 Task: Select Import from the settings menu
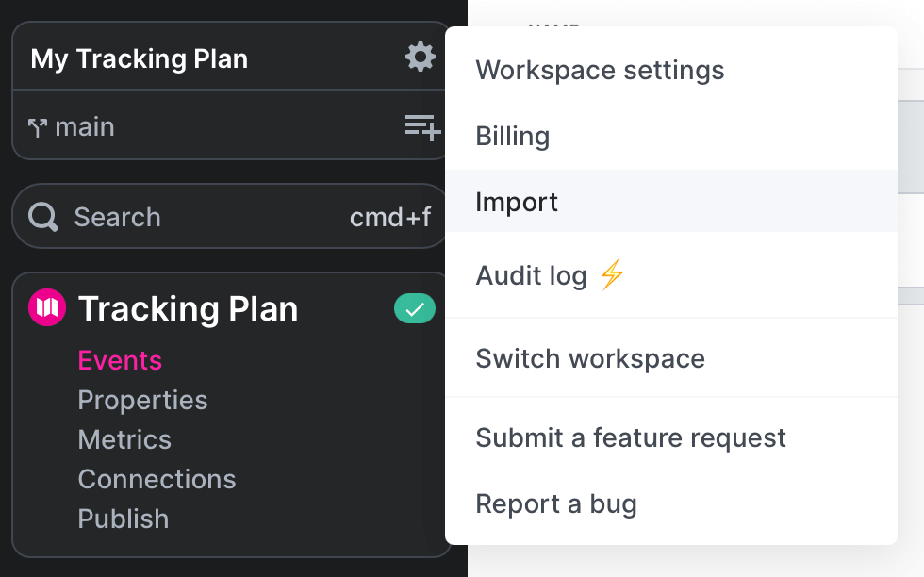click(517, 201)
